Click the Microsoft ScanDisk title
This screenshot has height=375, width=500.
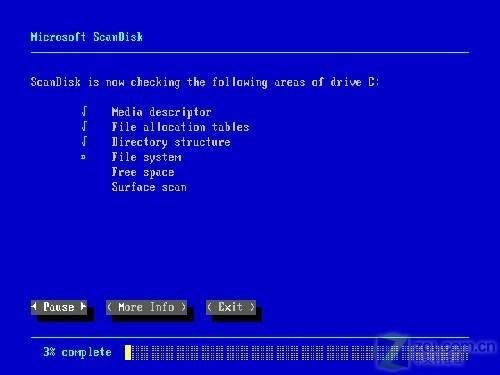[x=87, y=37]
